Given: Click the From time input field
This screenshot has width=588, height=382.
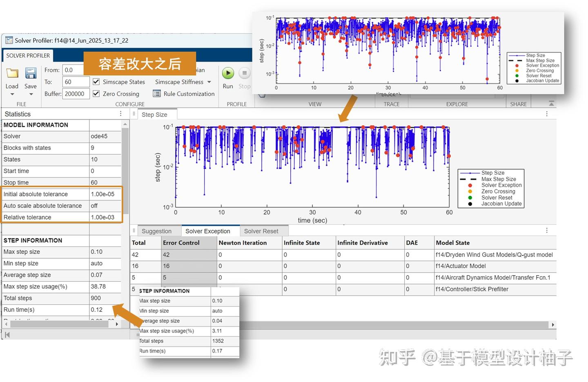Looking at the screenshot, I should pos(76,70).
